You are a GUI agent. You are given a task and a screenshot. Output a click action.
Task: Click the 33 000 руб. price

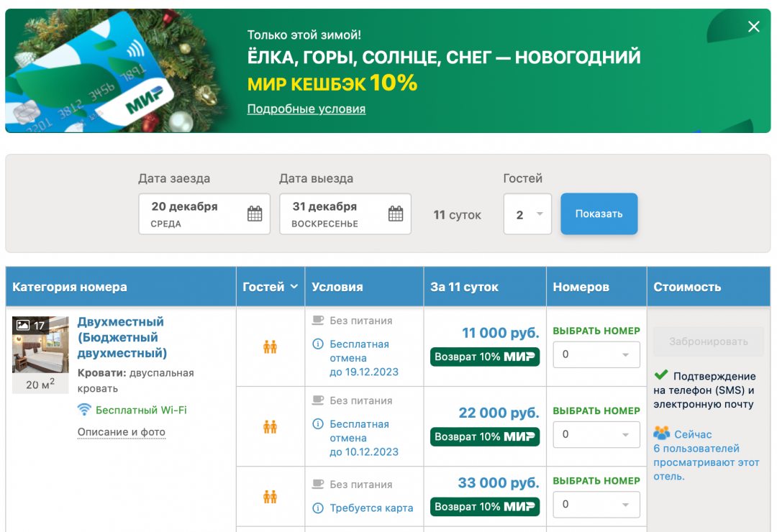point(499,482)
